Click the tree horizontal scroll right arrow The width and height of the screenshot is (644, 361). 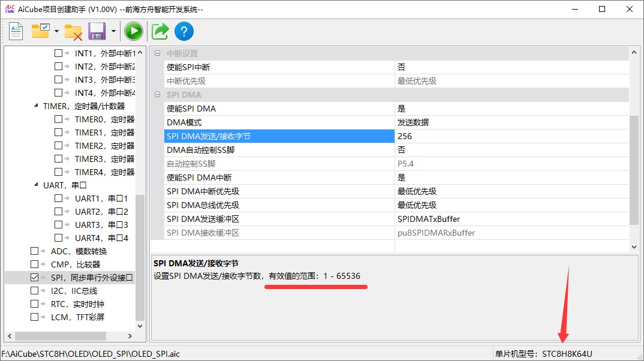click(x=130, y=336)
